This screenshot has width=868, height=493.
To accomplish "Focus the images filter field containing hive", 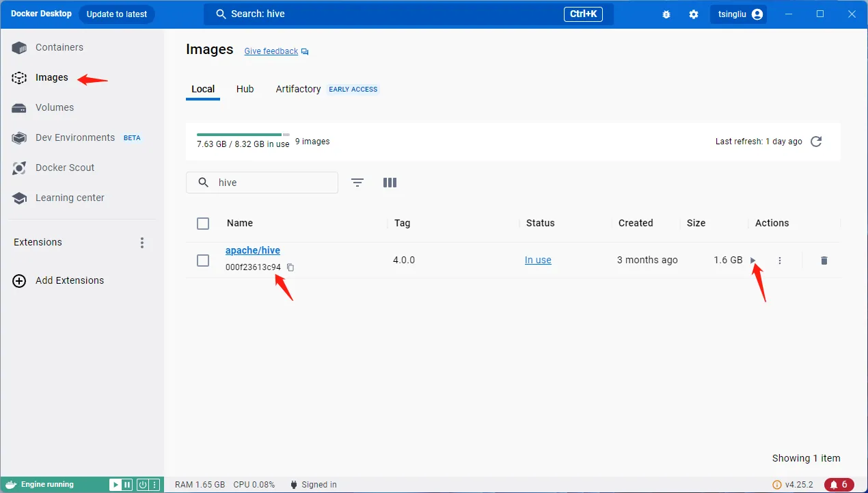I will [x=262, y=183].
